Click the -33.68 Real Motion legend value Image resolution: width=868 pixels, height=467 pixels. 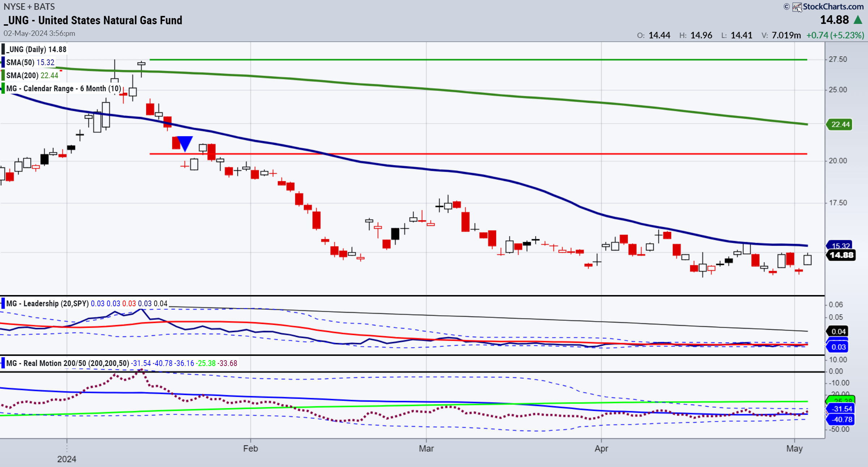point(227,363)
